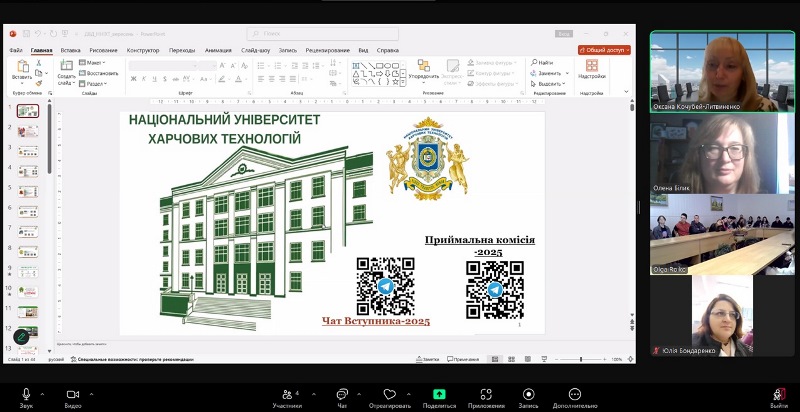Click the Надстройки add-ins icon
This screenshot has width=800, height=412.
[x=591, y=67]
